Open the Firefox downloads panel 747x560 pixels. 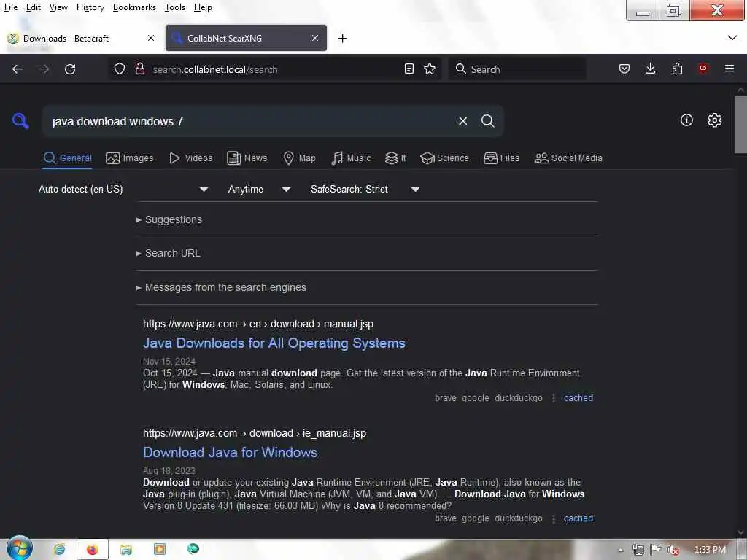pyautogui.click(x=650, y=69)
